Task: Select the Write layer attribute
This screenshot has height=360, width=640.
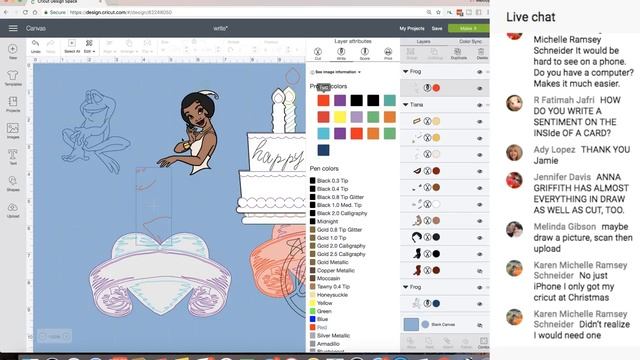Action: coord(341,53)
